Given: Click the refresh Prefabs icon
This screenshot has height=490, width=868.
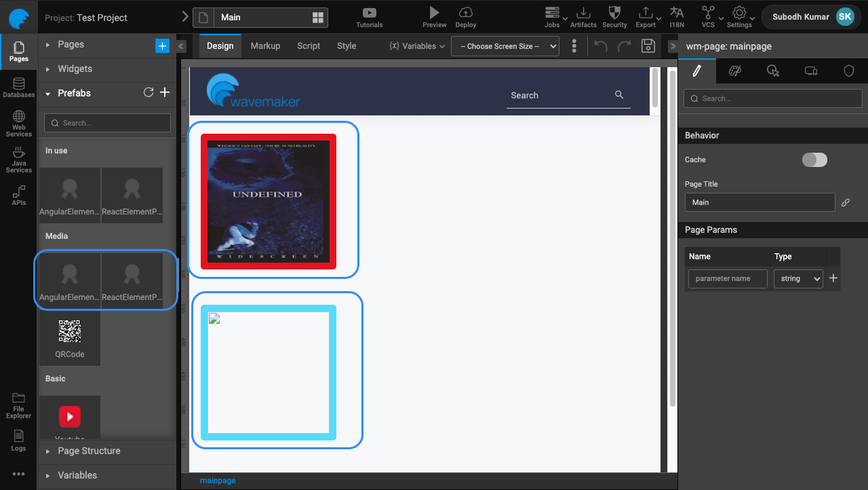Looking at the screenshot, I should [149, 93].
